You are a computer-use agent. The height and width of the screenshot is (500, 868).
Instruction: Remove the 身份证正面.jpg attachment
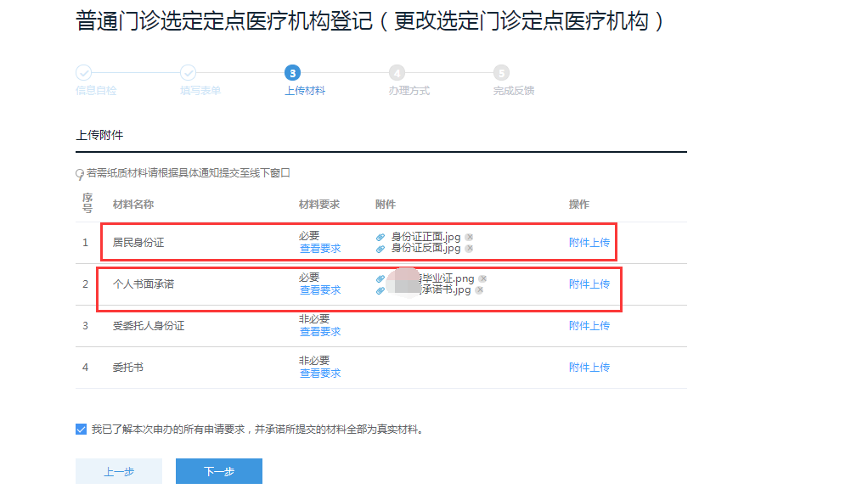point(470,238)
